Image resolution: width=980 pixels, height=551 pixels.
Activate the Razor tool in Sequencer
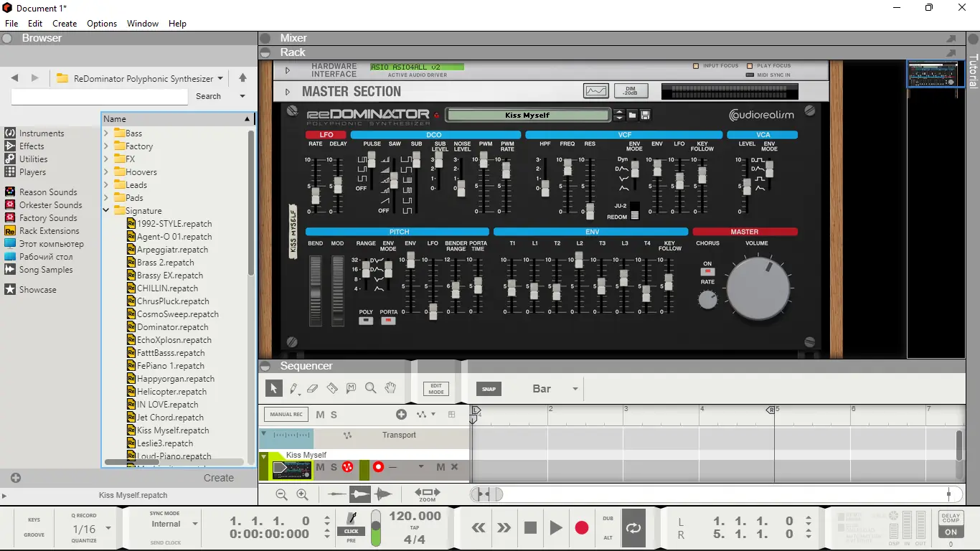[x=331, y=388]
